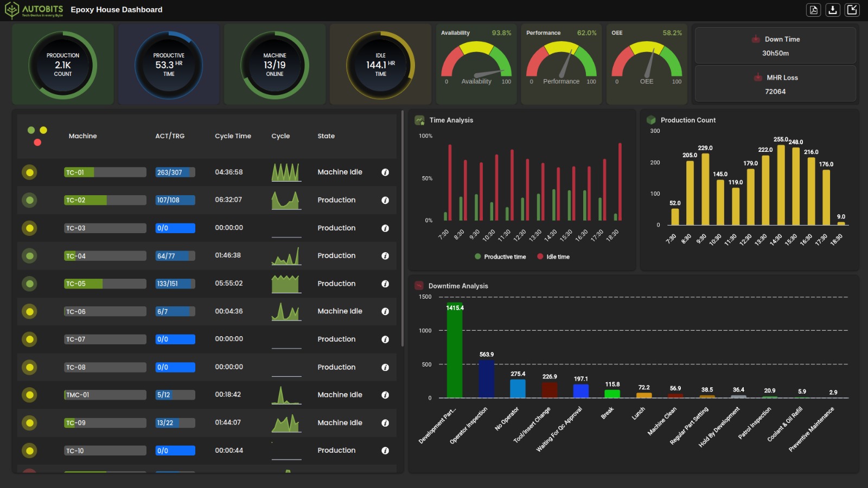
Task: Open info icon for TC-01 row
Action: point(385,172)
